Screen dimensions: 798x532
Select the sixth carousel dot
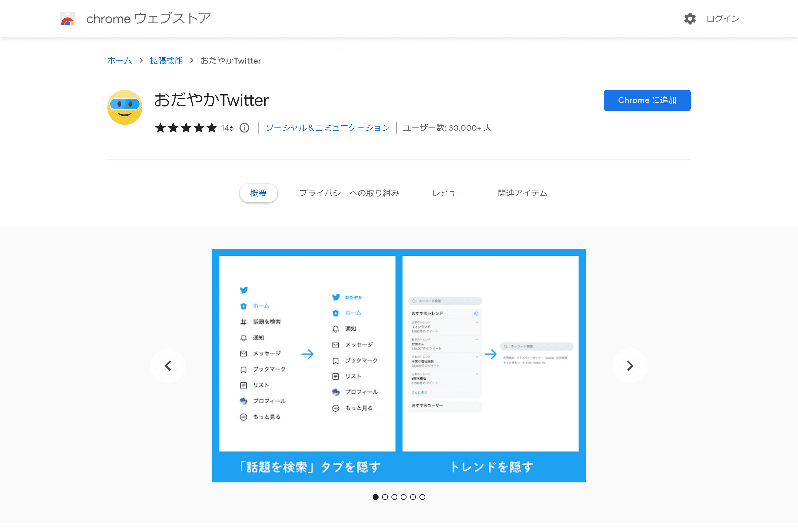pos(422,497)
